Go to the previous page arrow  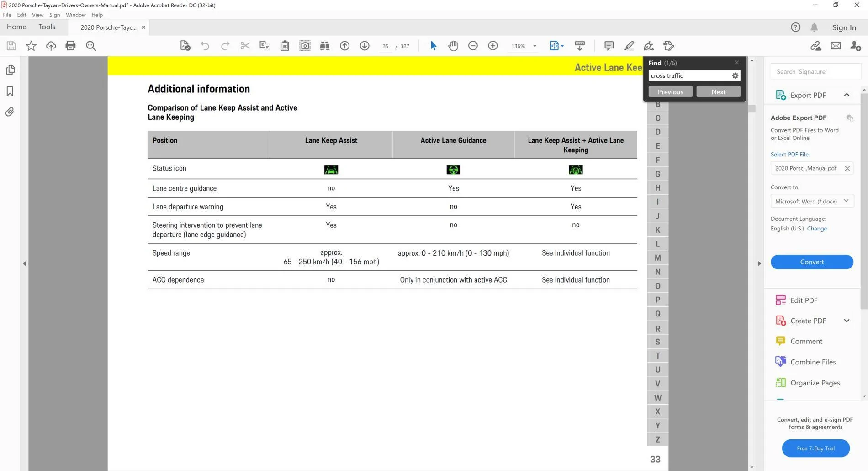(x=345, y=46)
